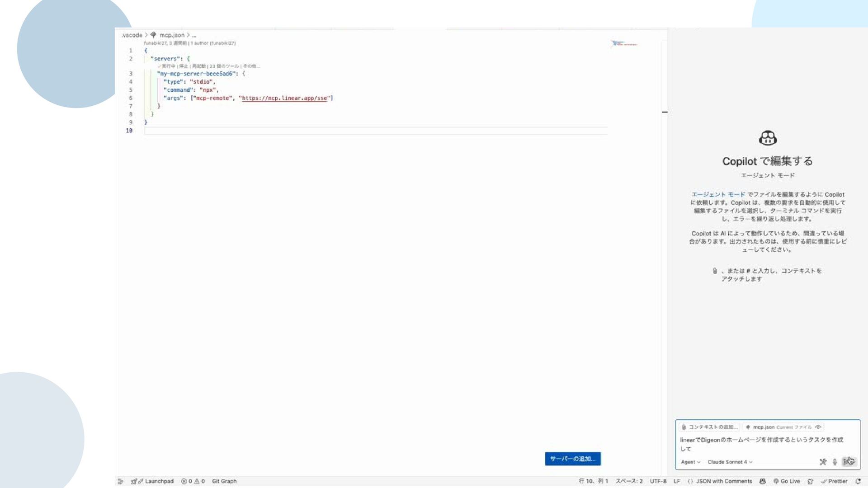Click the "servers" key text
Screen dimensions: 868x488
tap(165, 59)
